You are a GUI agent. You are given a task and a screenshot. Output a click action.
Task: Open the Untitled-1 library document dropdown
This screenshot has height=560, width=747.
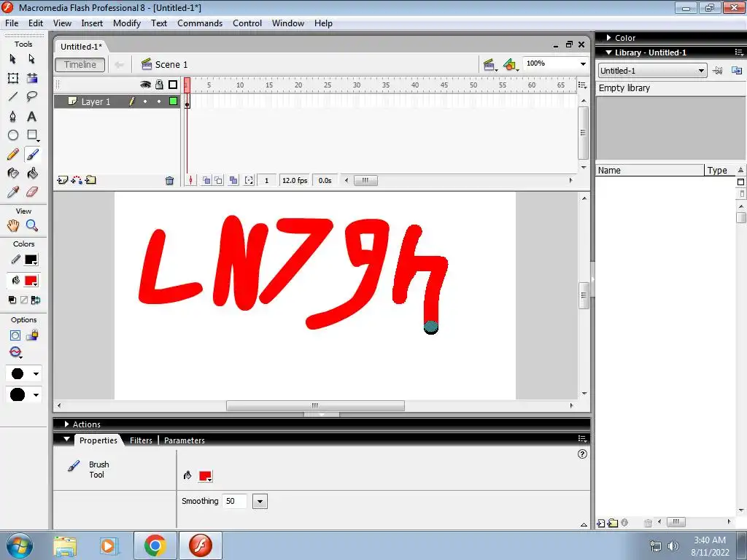[x=652, y=71]
